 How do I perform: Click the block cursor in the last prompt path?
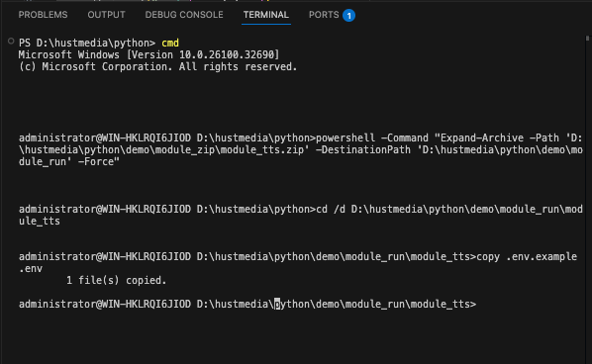point(277,304)
